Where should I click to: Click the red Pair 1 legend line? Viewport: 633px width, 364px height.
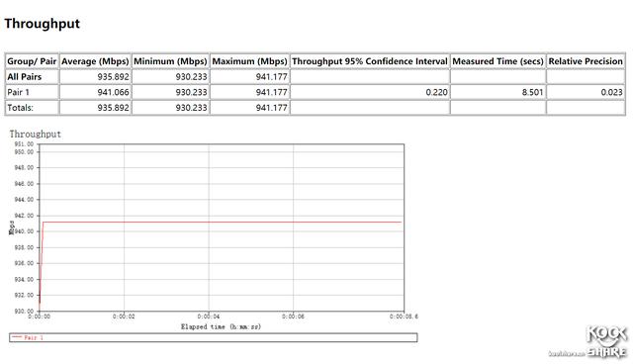17,337
